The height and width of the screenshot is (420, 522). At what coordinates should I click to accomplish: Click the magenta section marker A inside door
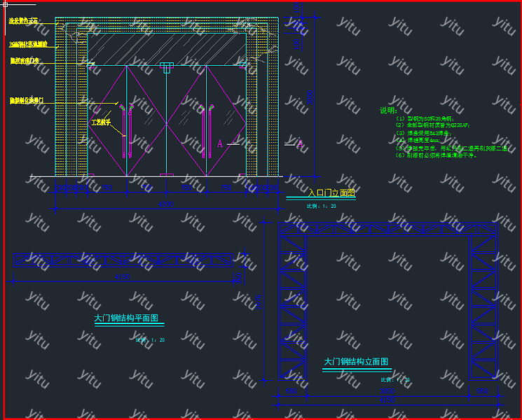coord(220,144)
